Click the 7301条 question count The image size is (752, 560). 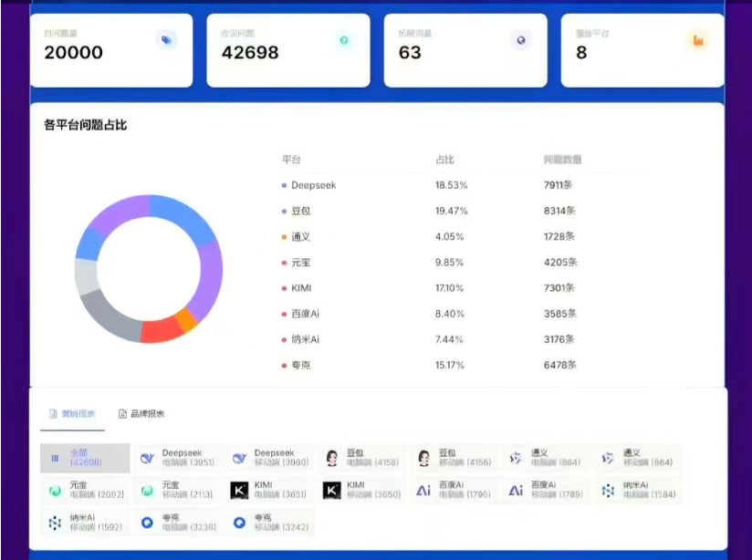(559, 287)
